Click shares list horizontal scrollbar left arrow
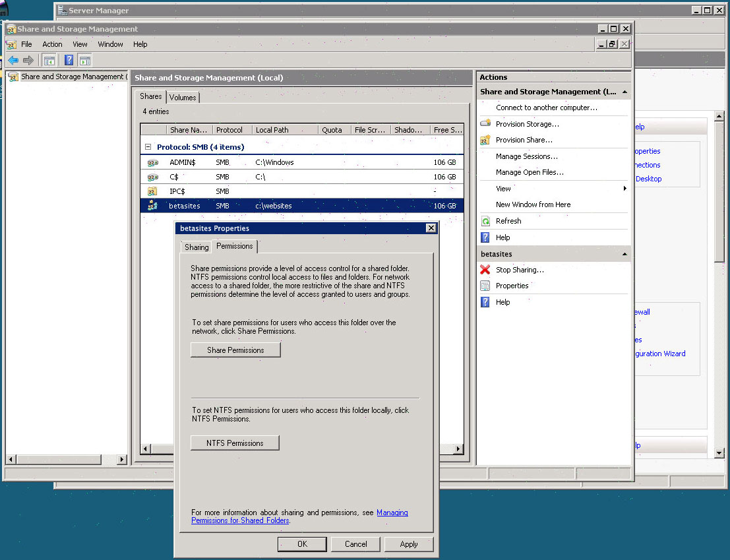 point(146,449)
